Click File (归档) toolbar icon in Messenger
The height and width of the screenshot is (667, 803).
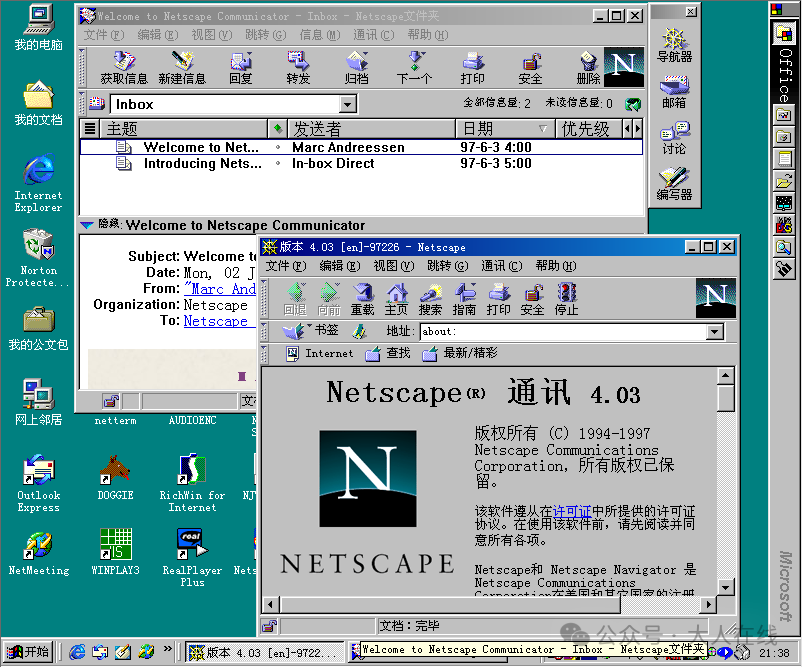pyautogui.click(x=356, y=68)
